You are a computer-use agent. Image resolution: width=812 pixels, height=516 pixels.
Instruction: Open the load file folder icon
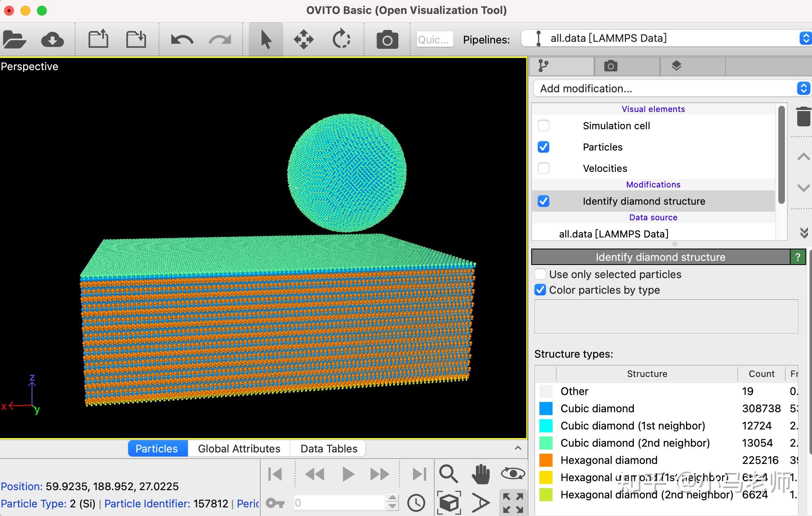[x=14, y=40]
